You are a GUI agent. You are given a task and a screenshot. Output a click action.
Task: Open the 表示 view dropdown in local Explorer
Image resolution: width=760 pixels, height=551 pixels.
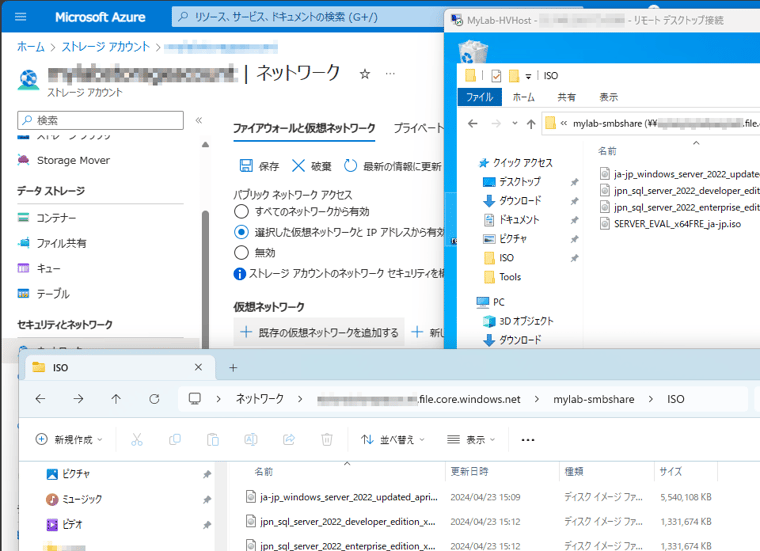click(x=471, y=440)
